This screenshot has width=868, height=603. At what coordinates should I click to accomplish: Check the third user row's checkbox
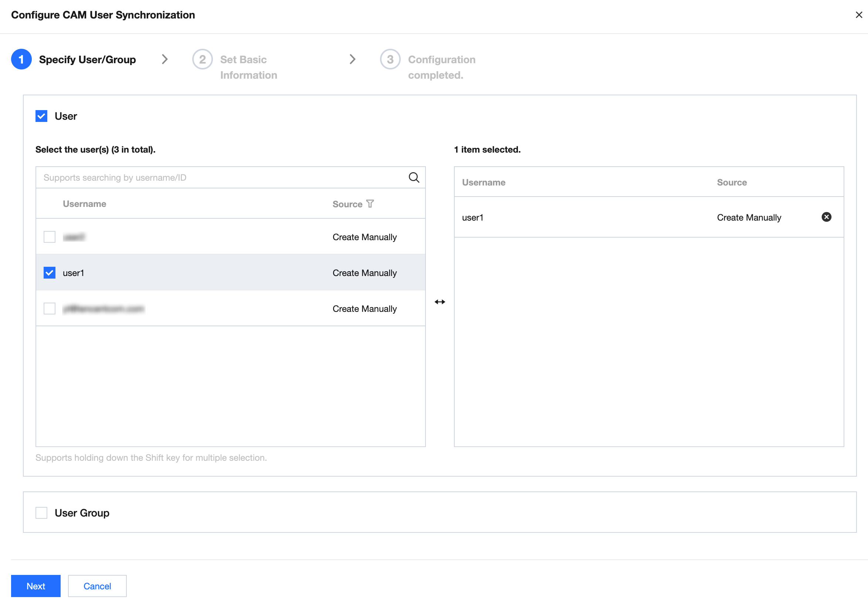pyautogui.click(x=49, y=308)
